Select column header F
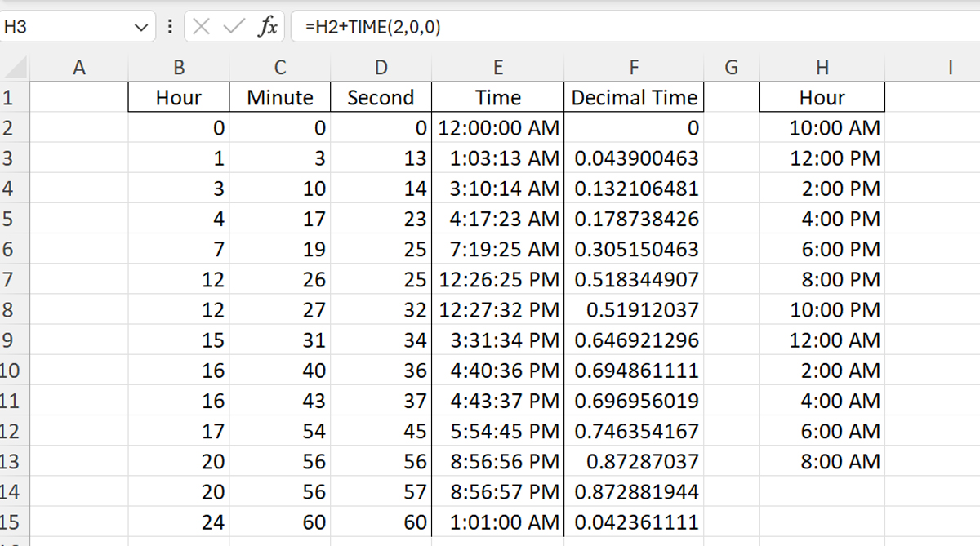980x546 pixels. pyautogui.click(x=635, y=68)
